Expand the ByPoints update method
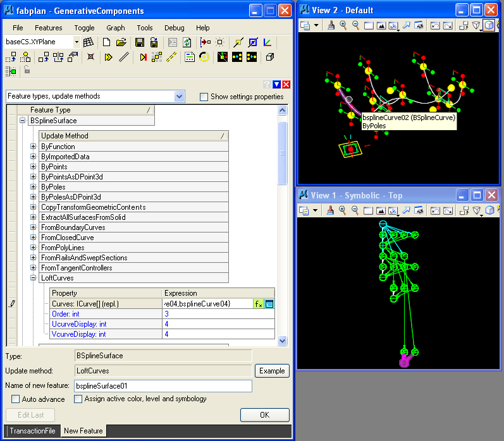504x441 pixels. (x=33, y=166)
